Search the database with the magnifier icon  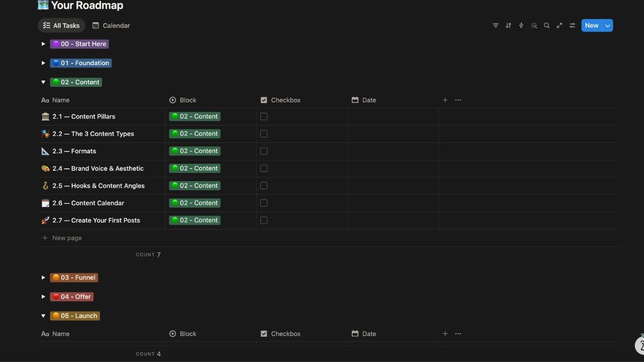pyautogui.click(x=546, y=25)
